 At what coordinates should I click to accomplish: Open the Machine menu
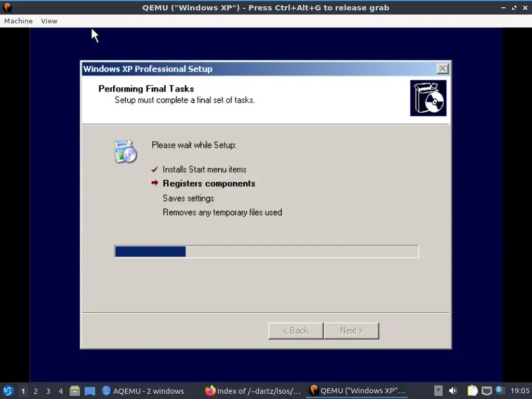pos(18,21)
